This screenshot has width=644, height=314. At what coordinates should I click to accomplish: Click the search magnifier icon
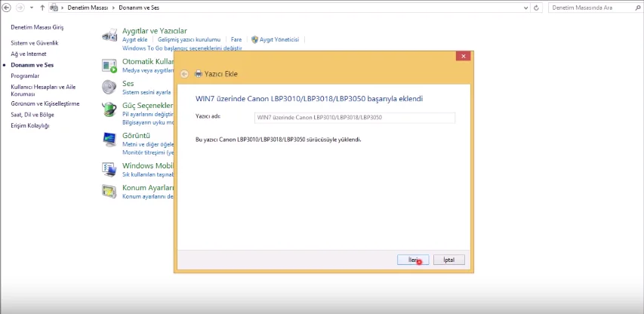pyautogui.click(x=636, y=8)
